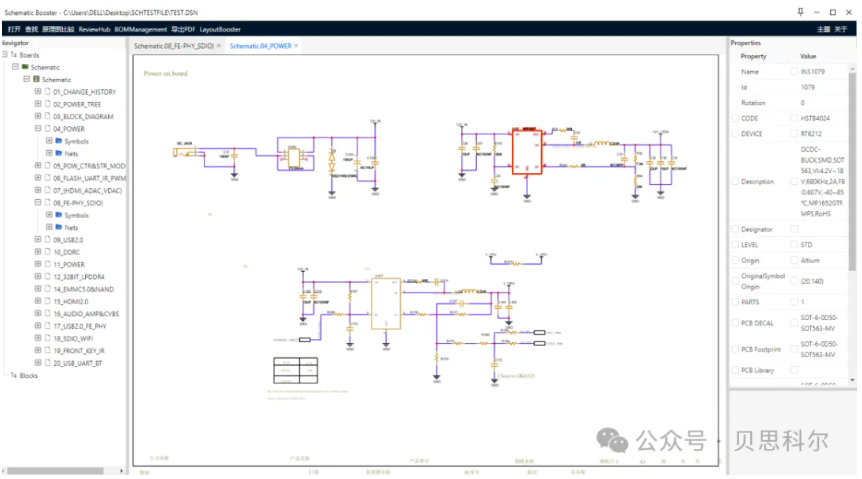Viewport: 862px width, 479px height.
Task: Expand the 06_FLASH_UART_IR_PWM node
Action: click(38, 178)
